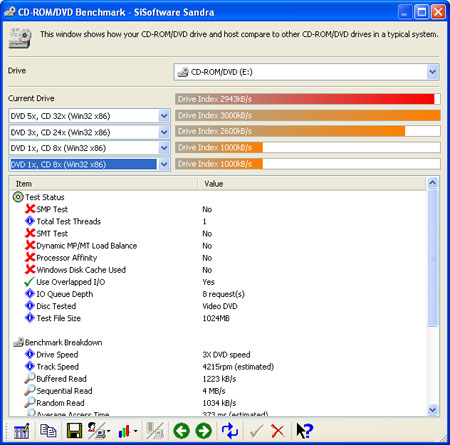Screen dimensions: 450x445
Task: Click the scroll up arrow of results list
Action: [x=432, y=182]
